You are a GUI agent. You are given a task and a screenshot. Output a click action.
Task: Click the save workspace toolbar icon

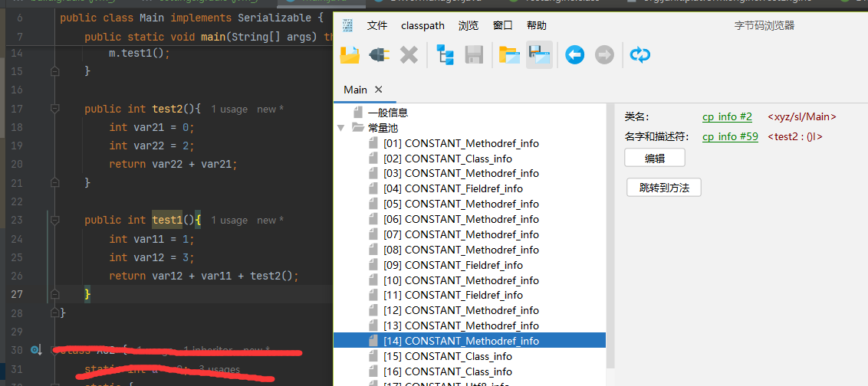pos(539,55)
